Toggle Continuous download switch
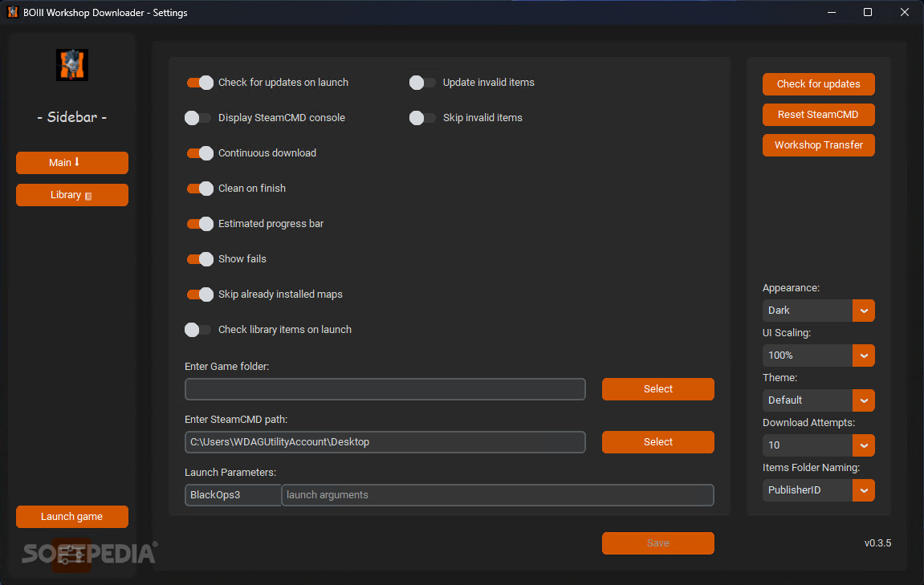Image resolution: width=924 pixels, height=585 pixels. tap(200, 153)
